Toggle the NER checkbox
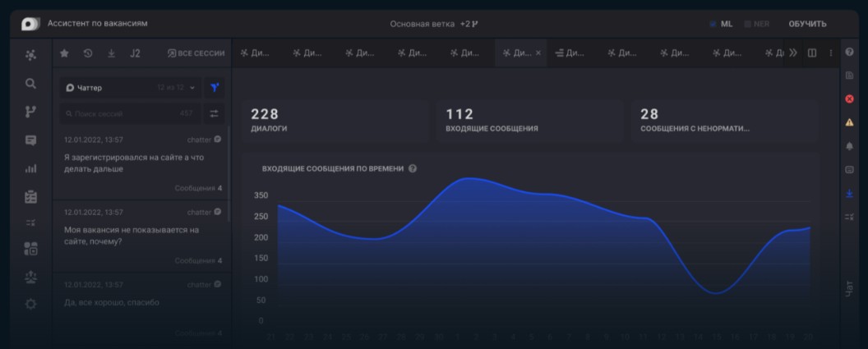 [747, 24]
